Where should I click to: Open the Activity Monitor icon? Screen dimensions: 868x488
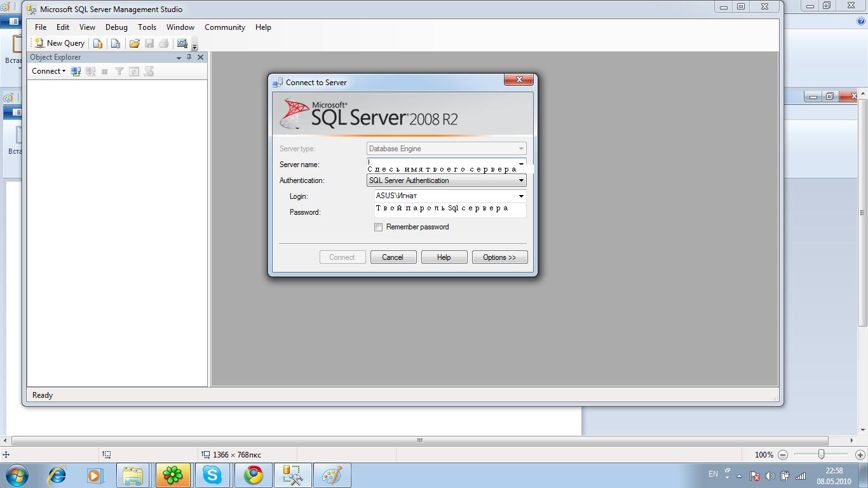coord(182,43)
